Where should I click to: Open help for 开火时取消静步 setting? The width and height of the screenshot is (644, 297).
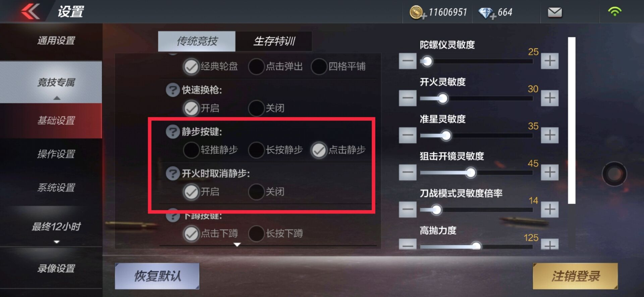click(173, 173)
